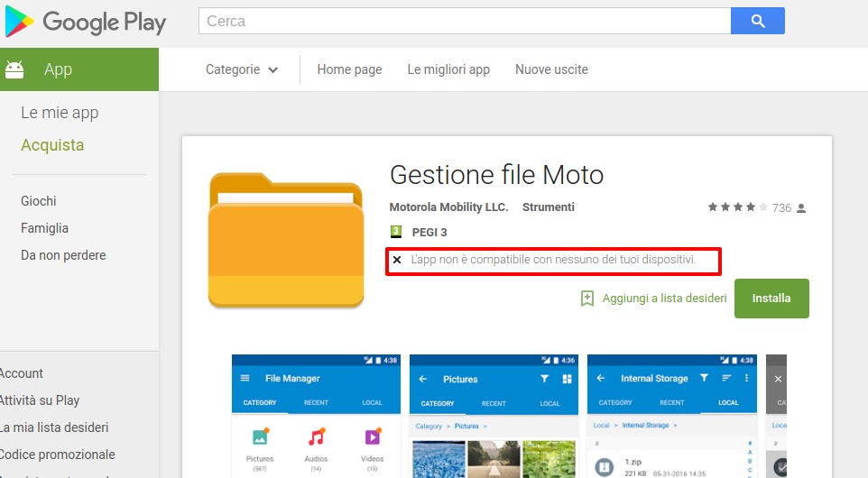Open Codice promozionale link
868x478 pixels.
57,455
